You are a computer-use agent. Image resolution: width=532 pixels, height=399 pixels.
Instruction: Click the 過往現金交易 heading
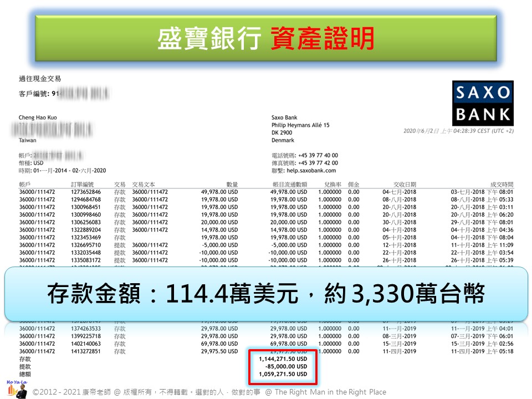tap(40, 79)
